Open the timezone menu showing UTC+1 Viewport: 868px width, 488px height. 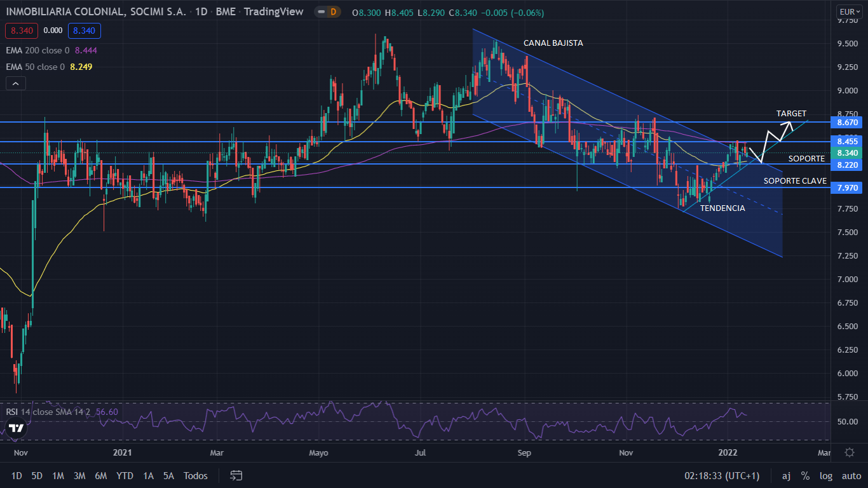pos(722,475)
